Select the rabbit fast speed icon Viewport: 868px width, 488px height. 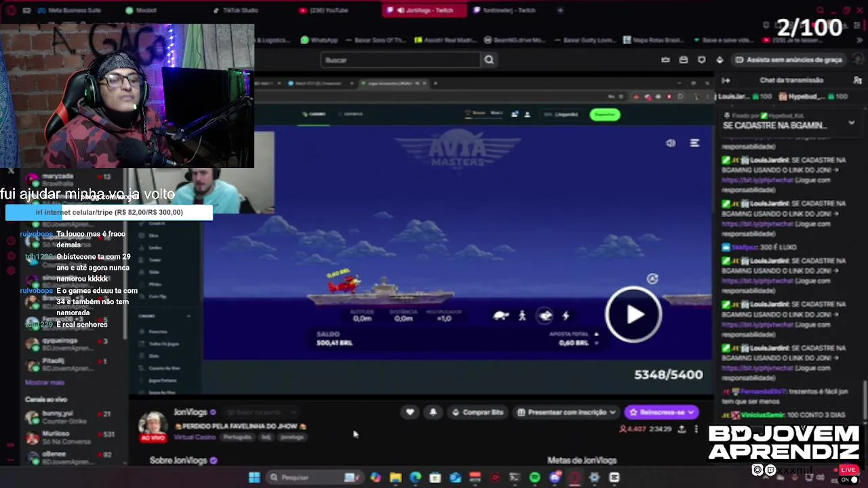(545, 315)
